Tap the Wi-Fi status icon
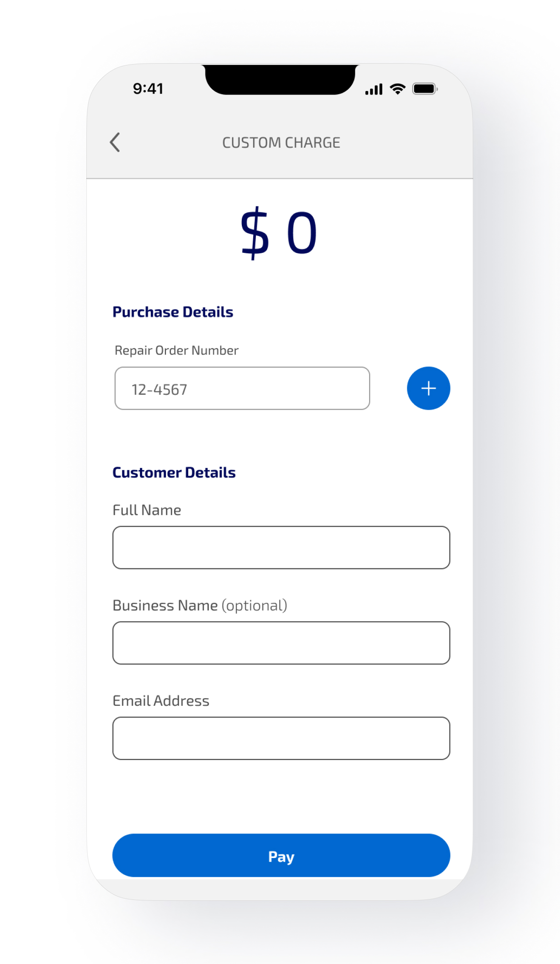Screen dimensions: 560x964 click(x=398, y=89)
